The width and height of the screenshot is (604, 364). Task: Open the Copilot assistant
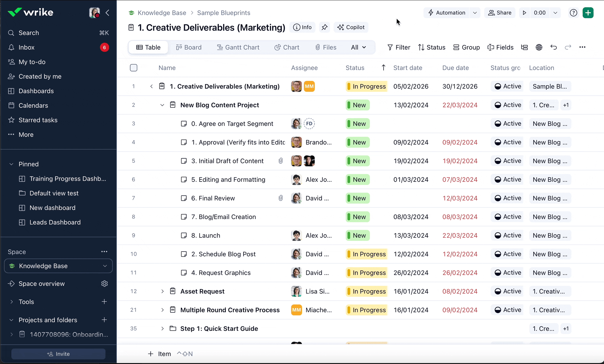coord(351,28)
